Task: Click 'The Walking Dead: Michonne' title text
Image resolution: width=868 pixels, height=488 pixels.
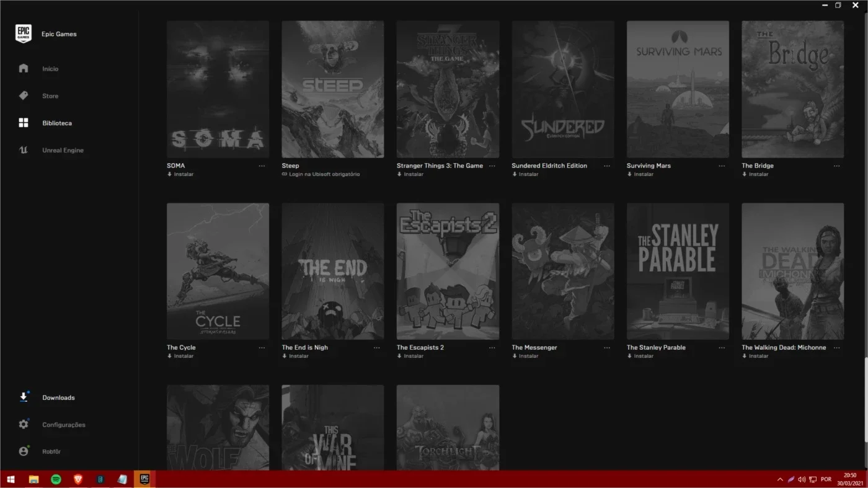Action: [x=784, y=347]
